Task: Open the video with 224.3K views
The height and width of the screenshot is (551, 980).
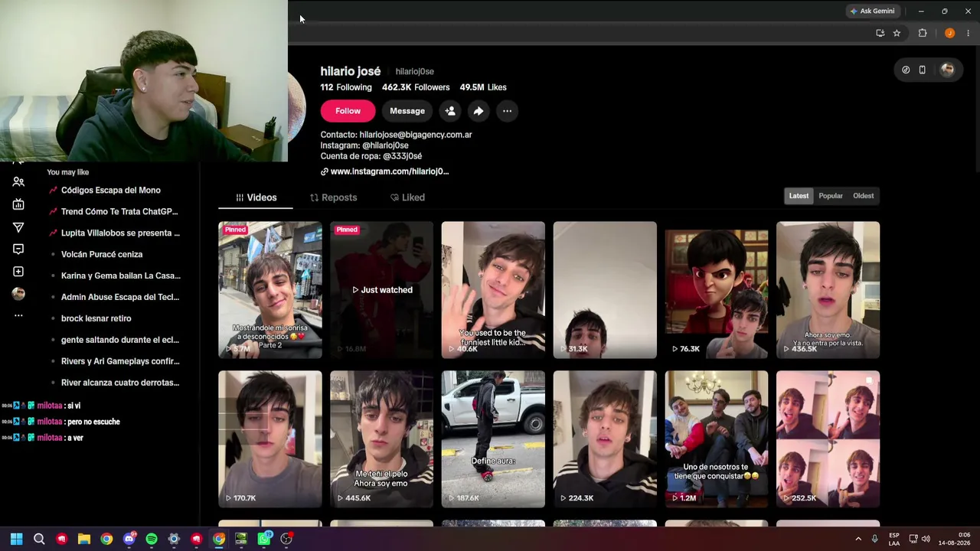Action: (605, 439)
